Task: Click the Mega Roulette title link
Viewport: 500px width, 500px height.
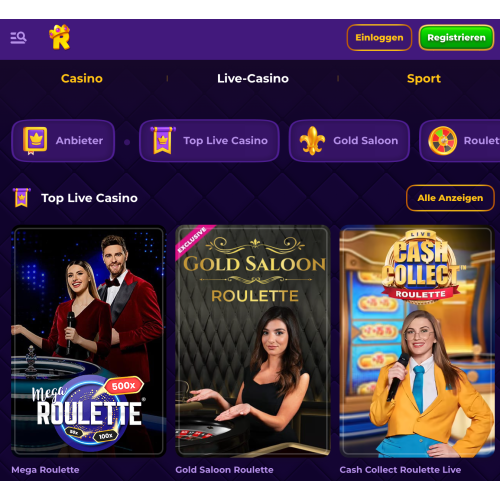Action: pyautogui.click(x=45, y=470)
